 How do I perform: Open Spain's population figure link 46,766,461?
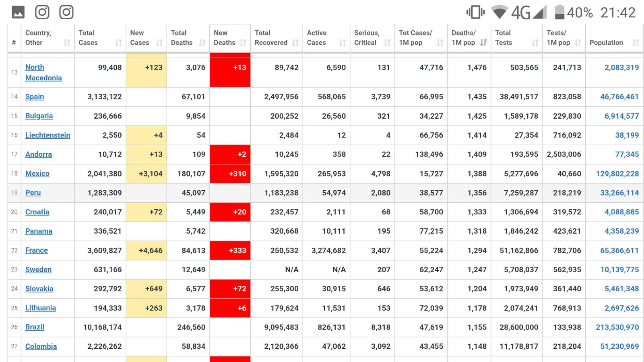pyautogui.click(x=619, y=97)
